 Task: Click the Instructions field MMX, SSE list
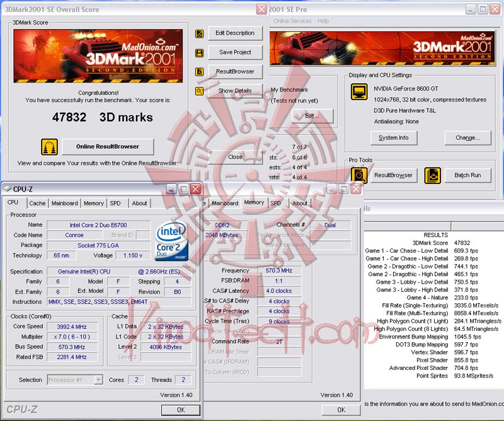pyautogui.click(x=119, y=302)
